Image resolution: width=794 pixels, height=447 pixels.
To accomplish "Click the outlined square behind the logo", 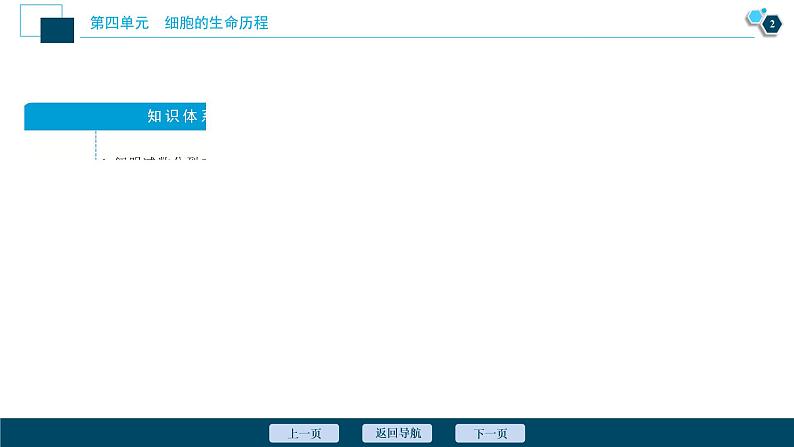I will 30,14.
